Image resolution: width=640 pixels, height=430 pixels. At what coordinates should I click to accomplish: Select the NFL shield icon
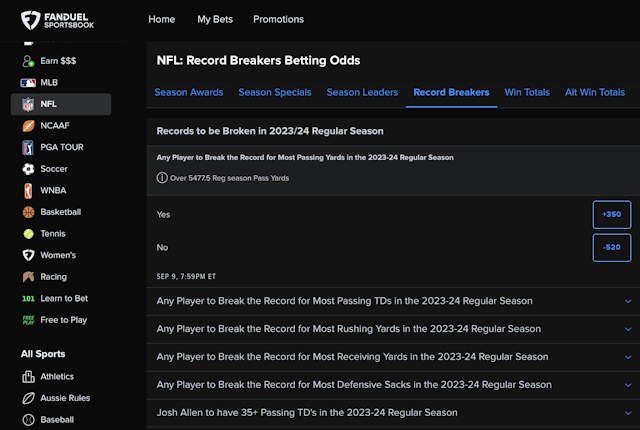[x=28, y=104]
